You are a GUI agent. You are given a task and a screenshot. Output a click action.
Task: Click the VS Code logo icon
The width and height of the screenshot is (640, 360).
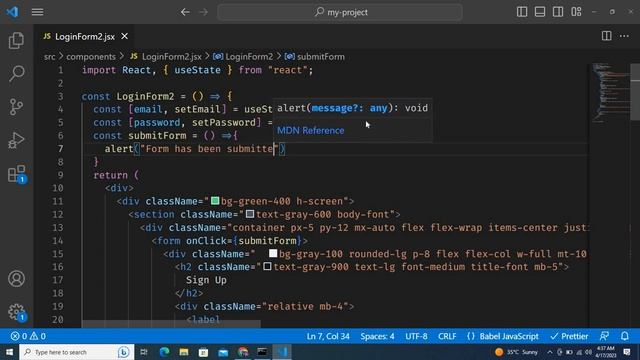12,12
